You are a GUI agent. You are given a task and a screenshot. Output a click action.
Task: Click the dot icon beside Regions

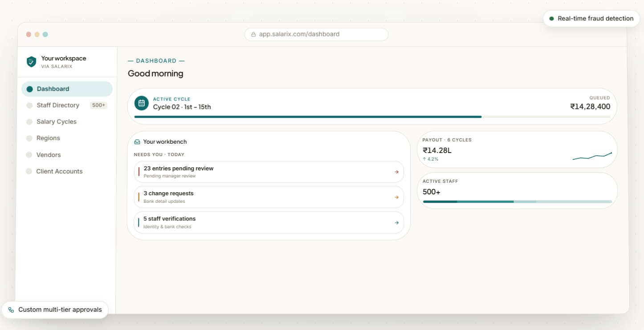click(x=29, y=138)
